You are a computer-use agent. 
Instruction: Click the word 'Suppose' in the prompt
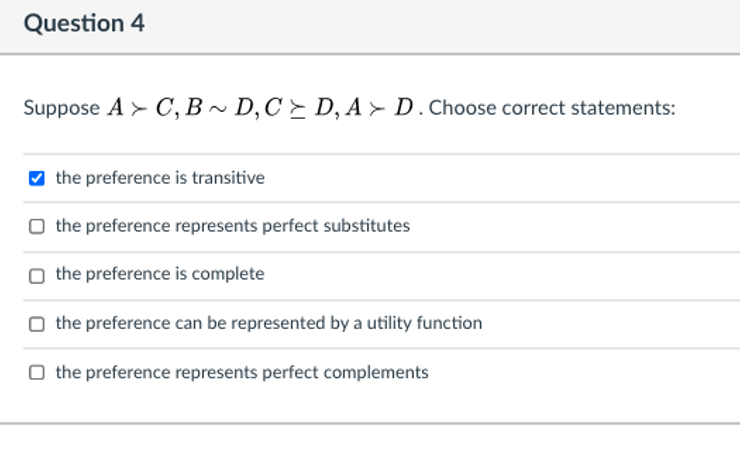click(62, 108)
